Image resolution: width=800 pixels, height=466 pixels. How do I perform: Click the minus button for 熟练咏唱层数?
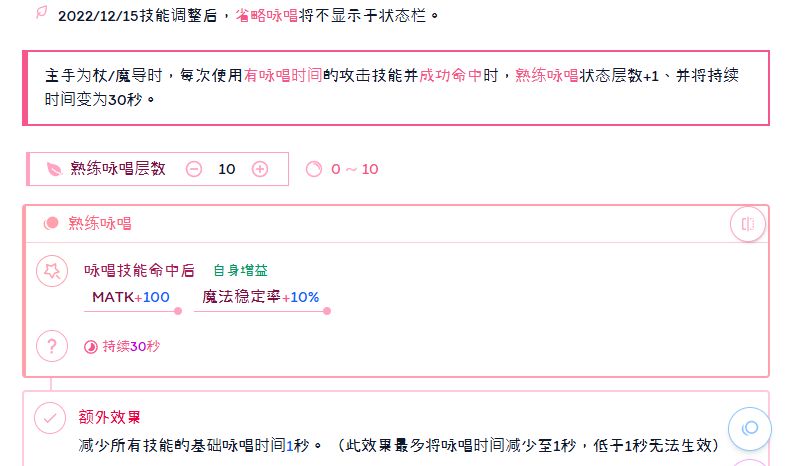(194, 169)
